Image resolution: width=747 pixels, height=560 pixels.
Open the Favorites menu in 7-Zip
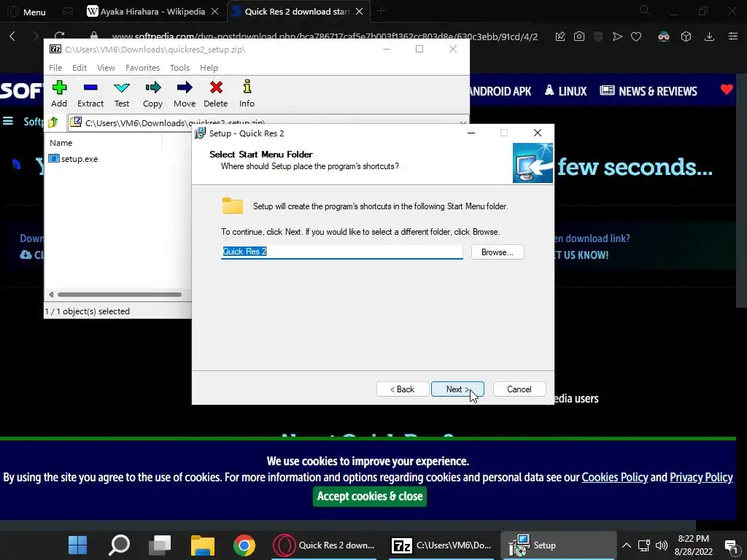click(x=142, y=68)
